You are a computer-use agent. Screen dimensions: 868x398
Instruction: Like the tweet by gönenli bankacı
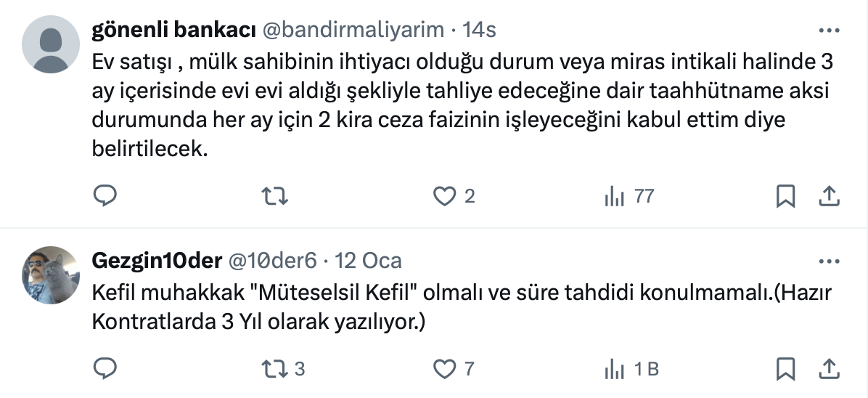click(x=444, y=195)
